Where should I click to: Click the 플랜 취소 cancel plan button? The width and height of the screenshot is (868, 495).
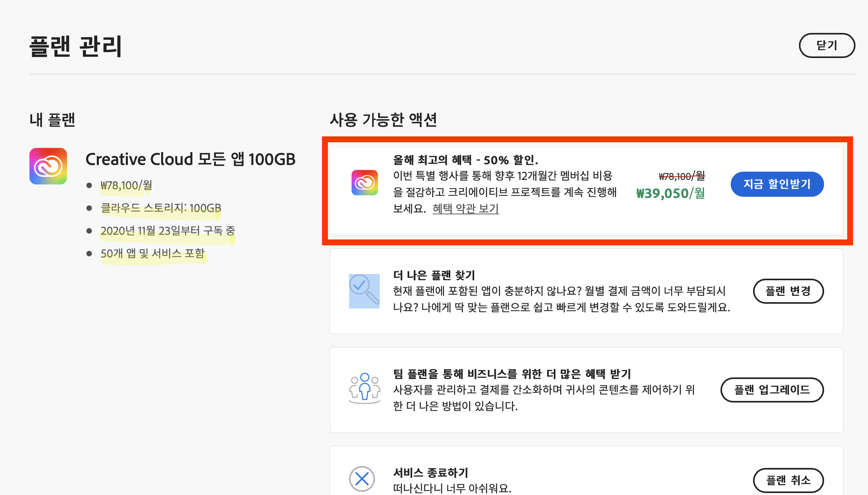788,480
